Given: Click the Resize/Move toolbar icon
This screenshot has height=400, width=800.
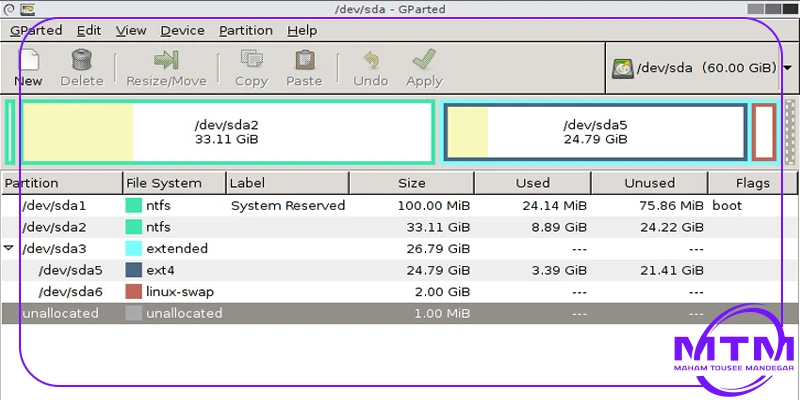Looking at the screenshot, I should coord(165,62).
